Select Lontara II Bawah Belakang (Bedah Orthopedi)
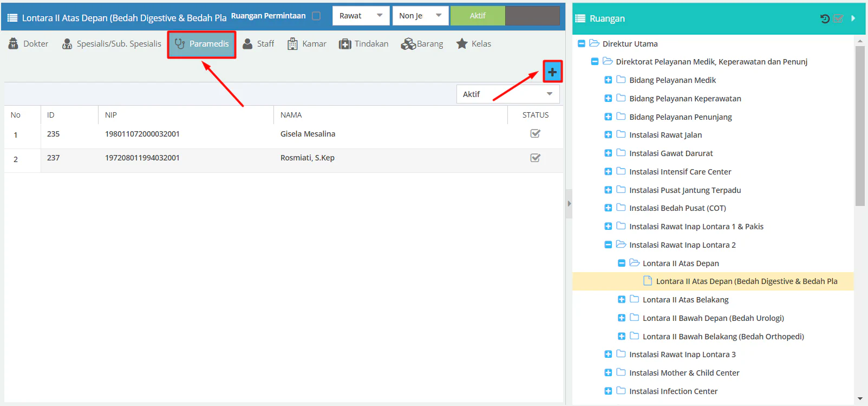868x406 pixels. click(x=723, y=337)
